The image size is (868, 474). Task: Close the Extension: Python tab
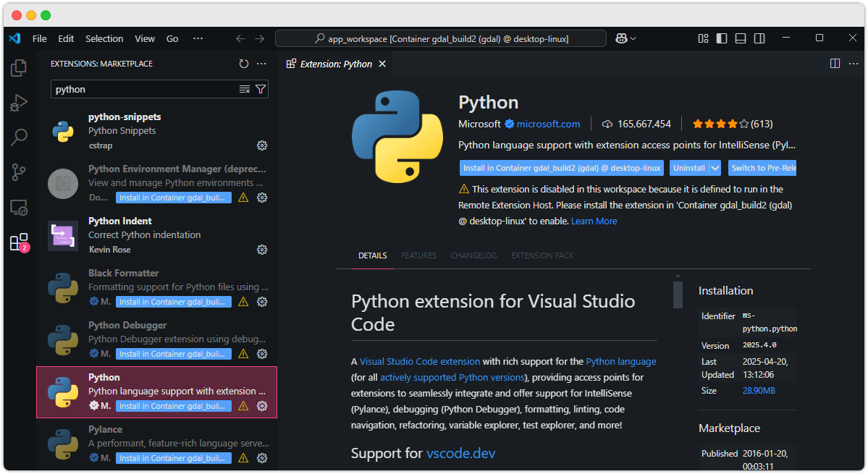pos(382,64)
